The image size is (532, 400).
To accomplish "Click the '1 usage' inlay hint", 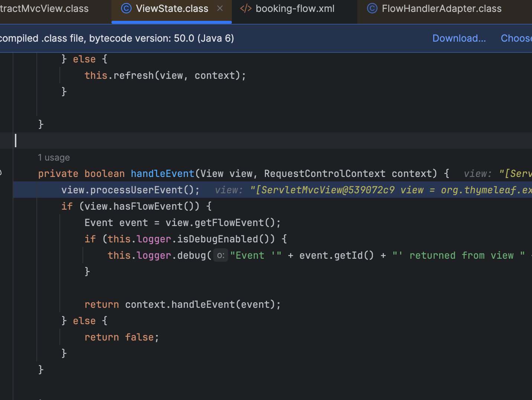I will [54, 158].
